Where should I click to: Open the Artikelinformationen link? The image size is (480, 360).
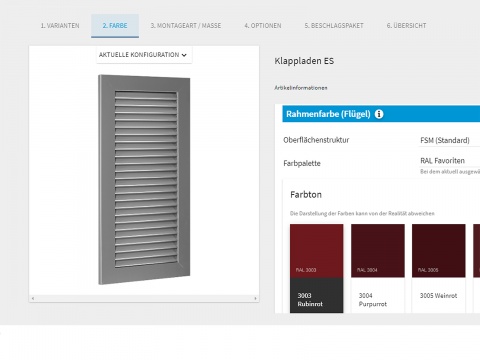click(301, 88)
